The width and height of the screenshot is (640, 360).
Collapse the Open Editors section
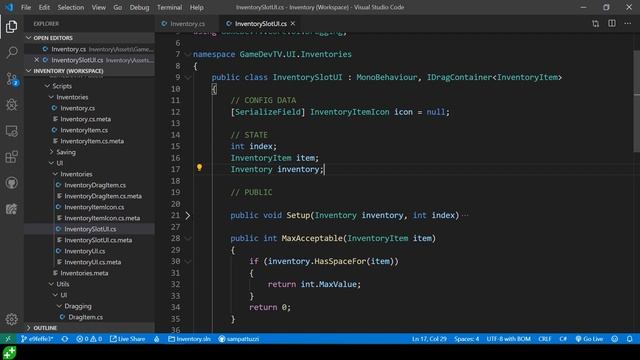[29, 38]
